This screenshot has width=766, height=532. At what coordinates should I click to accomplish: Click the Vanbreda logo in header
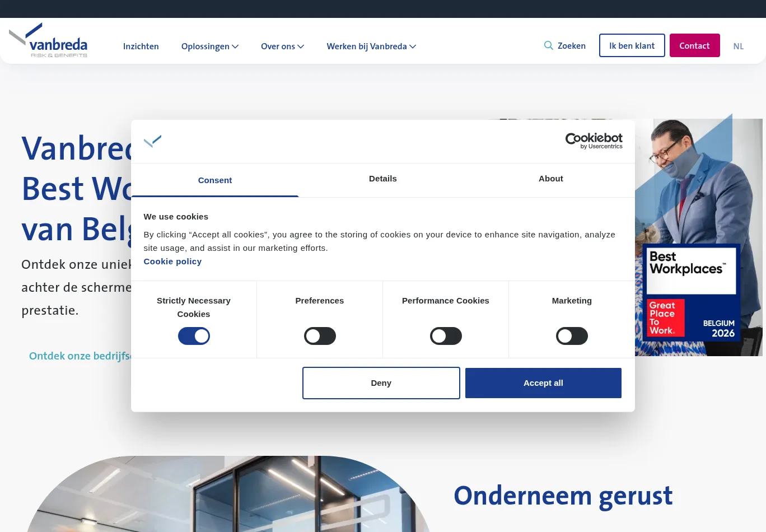point(49,41)
